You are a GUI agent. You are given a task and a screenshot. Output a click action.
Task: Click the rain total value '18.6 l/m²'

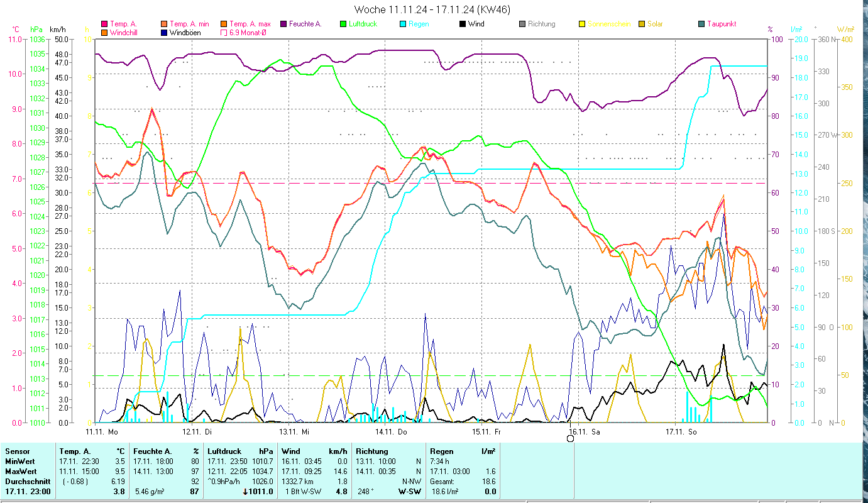point(444,492)
